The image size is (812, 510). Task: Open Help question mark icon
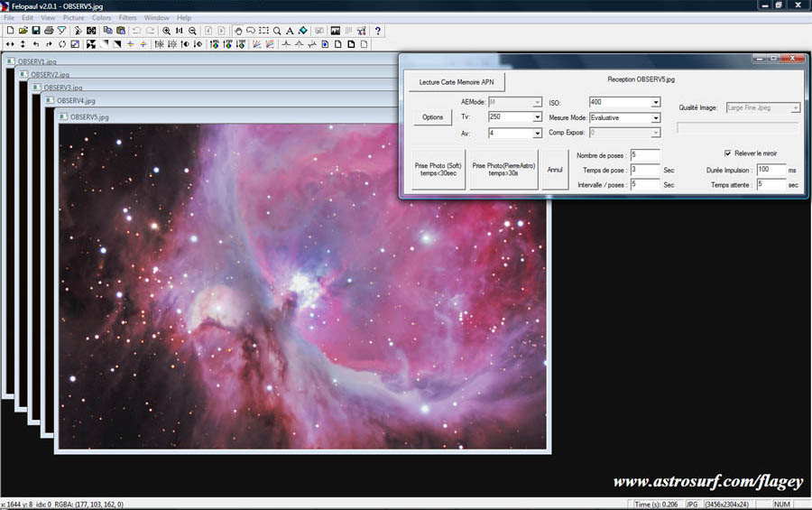click(378, 31)
